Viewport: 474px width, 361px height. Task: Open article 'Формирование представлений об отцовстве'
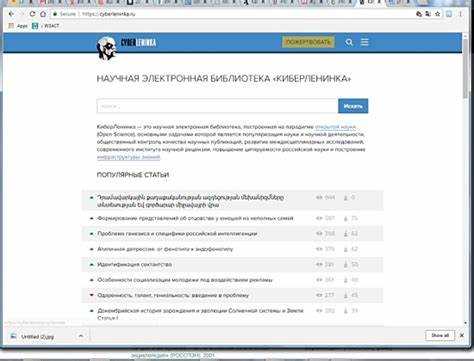click(x=195, y=218)
